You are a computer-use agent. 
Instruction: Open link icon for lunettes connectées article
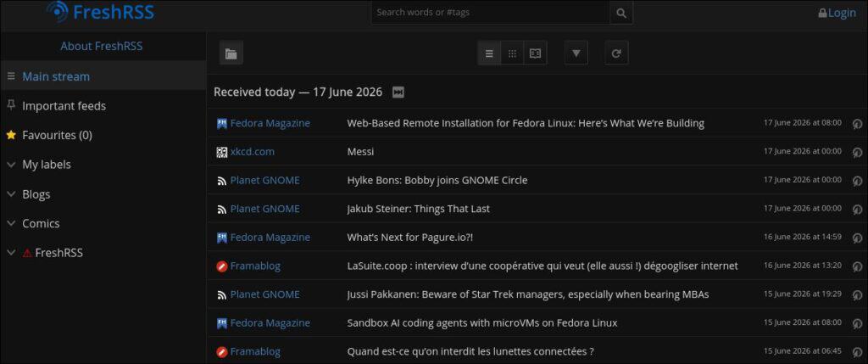857,352
